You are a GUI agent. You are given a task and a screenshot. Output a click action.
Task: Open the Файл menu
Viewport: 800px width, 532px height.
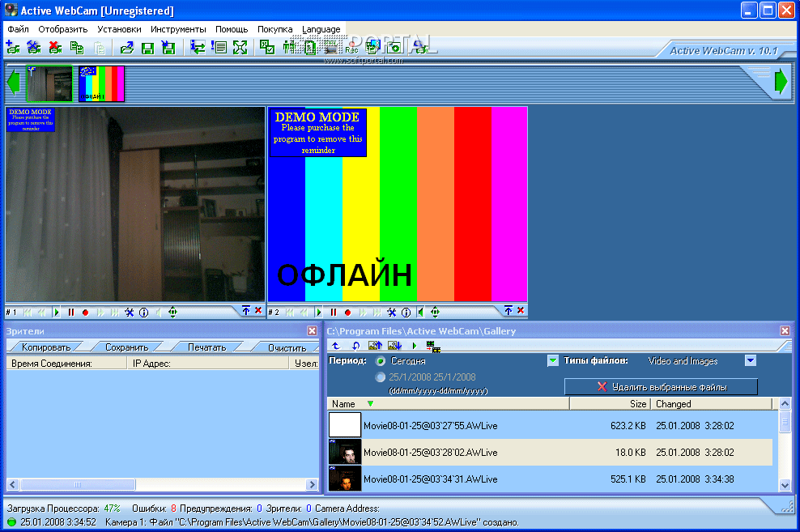point(19,29)
